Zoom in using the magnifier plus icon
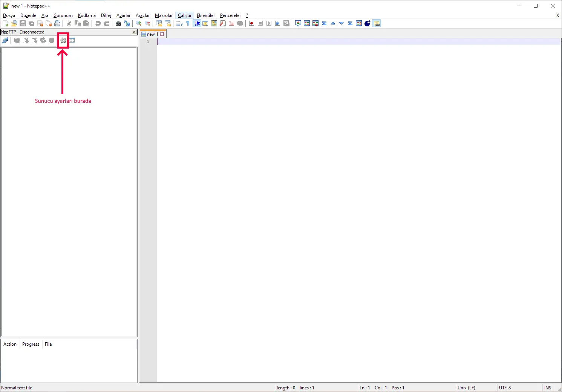Image resolution: width=562 pixels, height=392 pixels. click(138, 23)
